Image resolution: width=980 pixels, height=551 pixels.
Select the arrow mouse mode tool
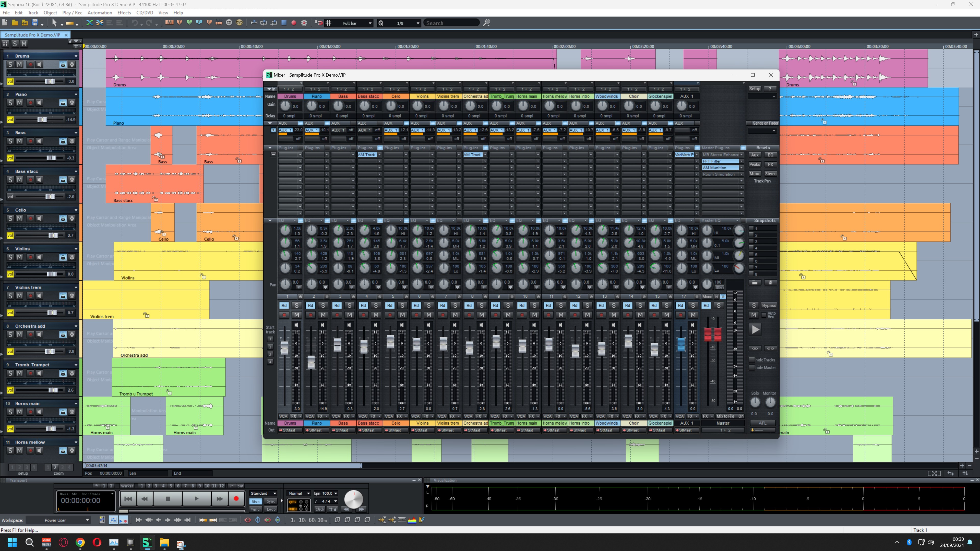tap(54, 23)
